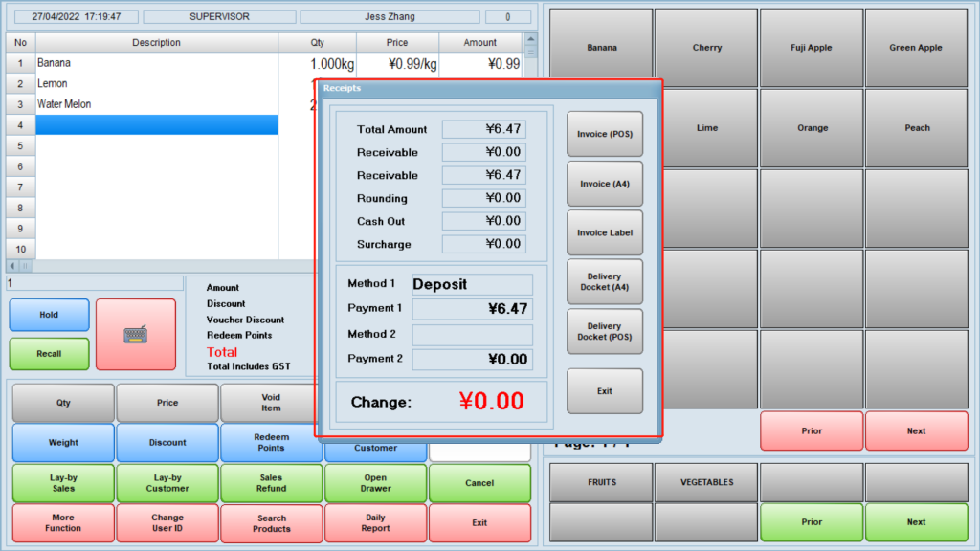Choose Delivery Docket (POS)
Image resolution: width=980 pixels, height=551 pixels.
605,332
